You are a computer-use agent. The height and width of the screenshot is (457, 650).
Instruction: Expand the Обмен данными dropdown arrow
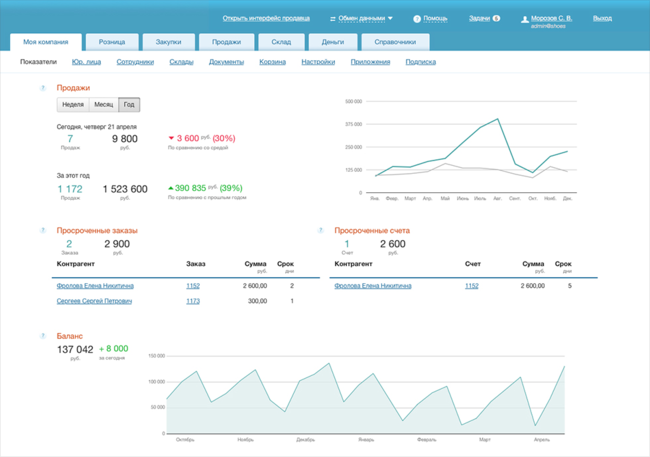[390, 18]
